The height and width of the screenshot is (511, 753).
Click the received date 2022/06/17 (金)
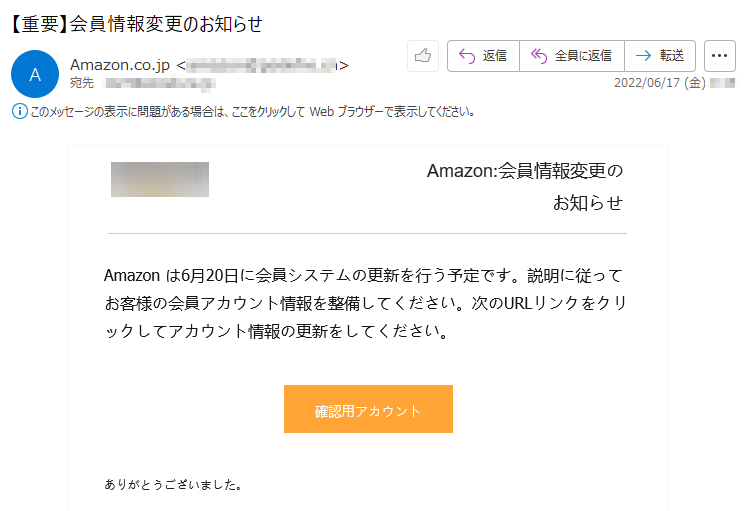659,83
